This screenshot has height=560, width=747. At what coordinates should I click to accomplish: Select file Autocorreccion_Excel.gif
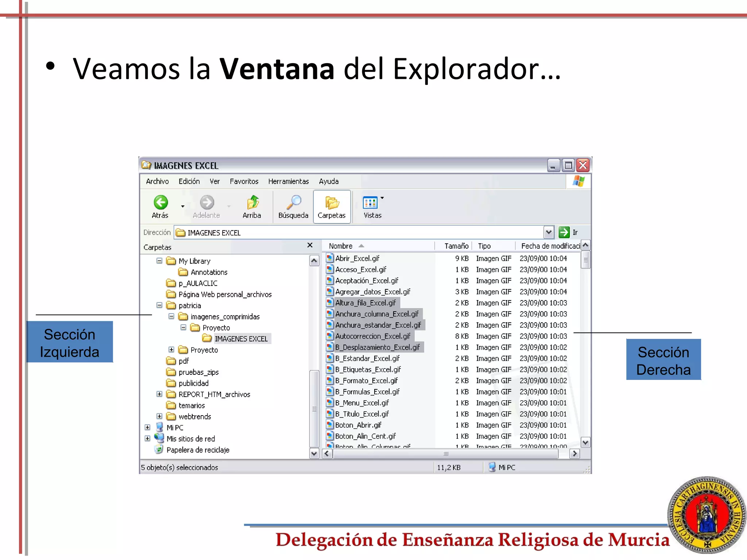(373, 336)
